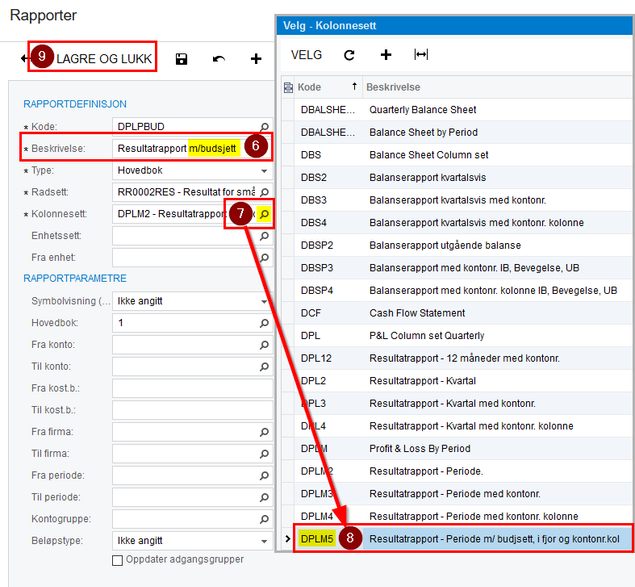Toggle the Oppdater adgangsgrupper checkbox
Image resolution: width=635 pixels, height=587 pixels.
pos(117,560)
